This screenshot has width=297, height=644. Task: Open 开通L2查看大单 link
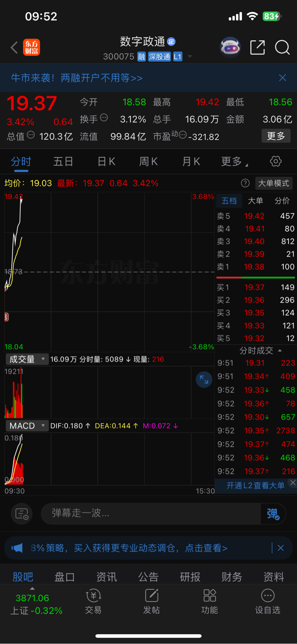[255, 486]
